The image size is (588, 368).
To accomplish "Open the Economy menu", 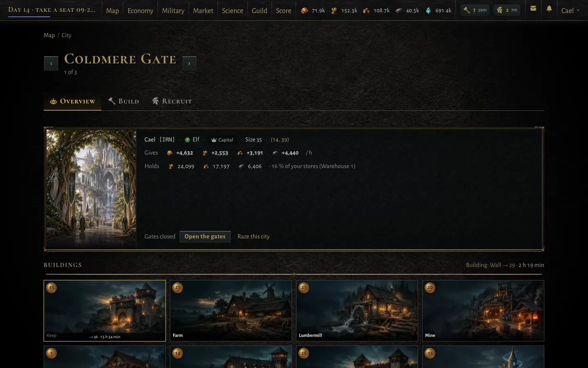I will [x=140, y=11].
